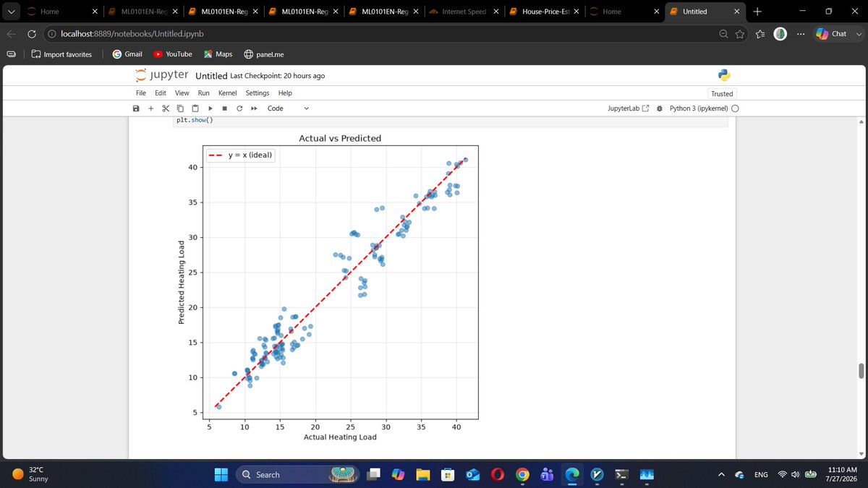Screen dimensions: 868x488
Task: Open the Windows Start menu
Action: [221, 474]
